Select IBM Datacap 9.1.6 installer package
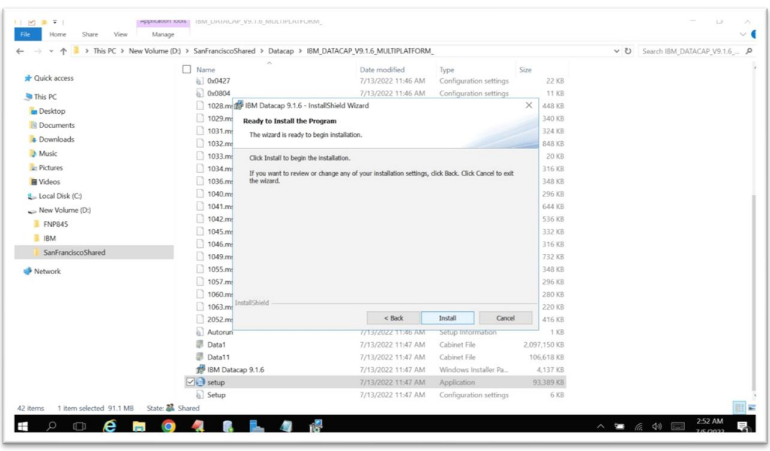770x451 pixels. pyautogui.click(x=235, y=369)
